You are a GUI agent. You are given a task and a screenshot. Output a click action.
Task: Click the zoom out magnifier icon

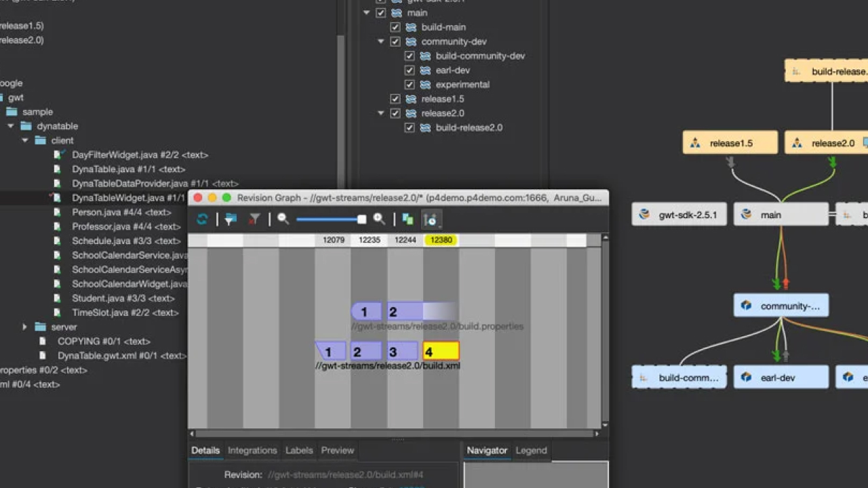283,219
